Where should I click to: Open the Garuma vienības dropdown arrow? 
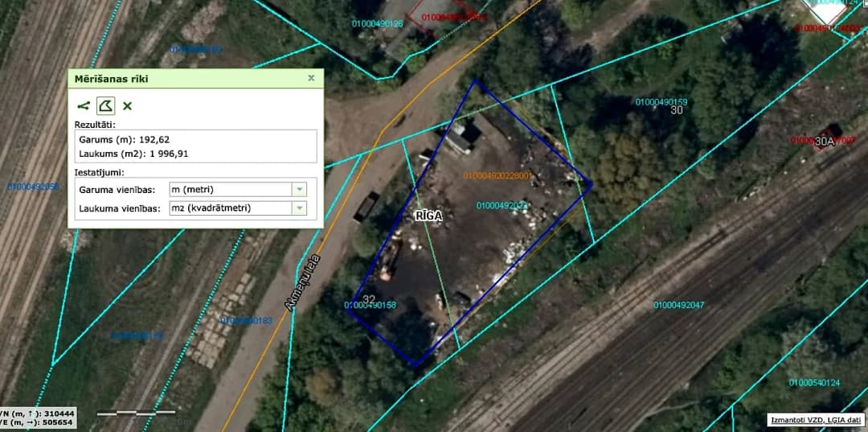[299, 189]
